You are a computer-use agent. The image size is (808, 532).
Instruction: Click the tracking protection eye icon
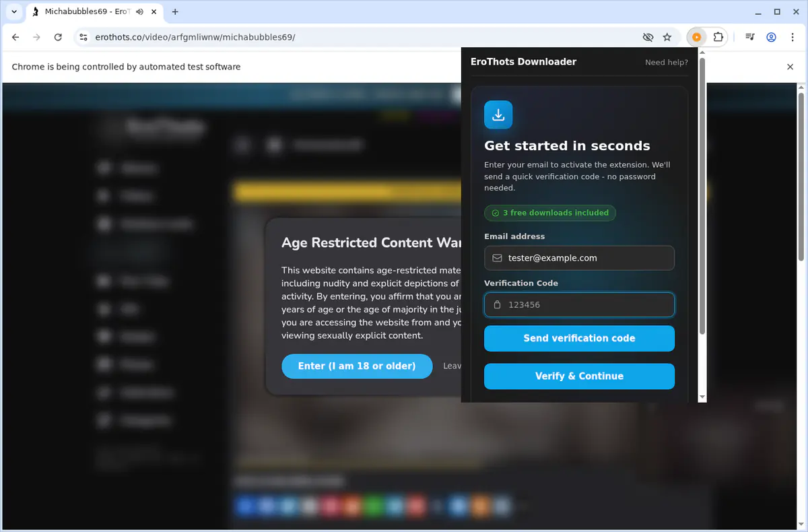[x=648, y=37]
